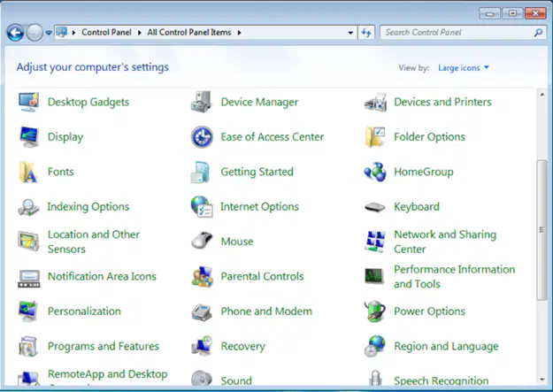Open the Devices and Printers icon
Screen dimensions: 553x392
tap(375, 102)
